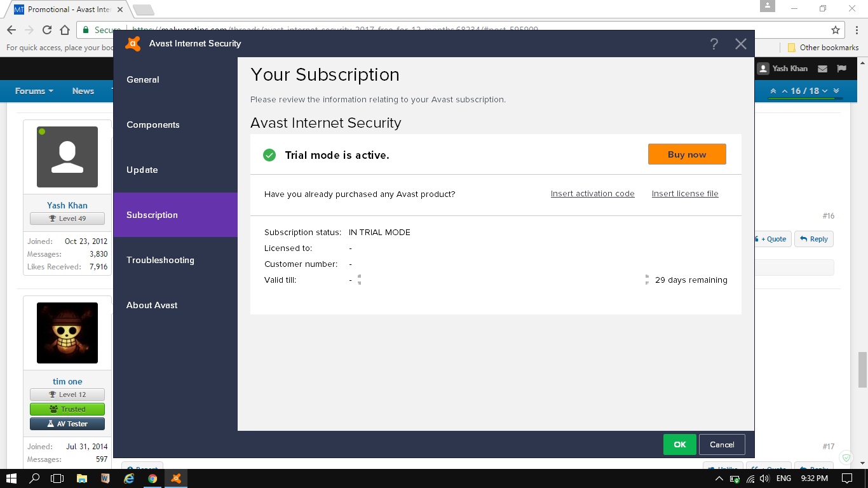Go to the Troubleshooting section
This screenshot has width=868, height=488.
pos(175,260)
